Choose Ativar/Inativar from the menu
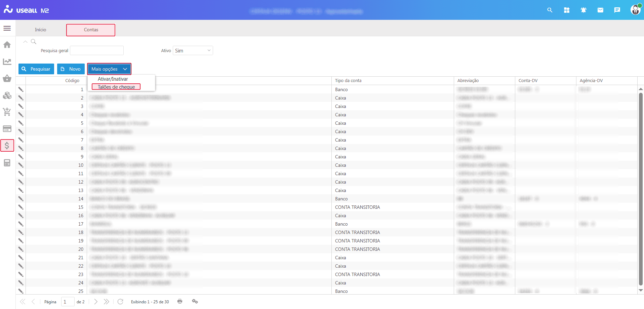This screenshot has height=309, width=644. coord(113,79)
